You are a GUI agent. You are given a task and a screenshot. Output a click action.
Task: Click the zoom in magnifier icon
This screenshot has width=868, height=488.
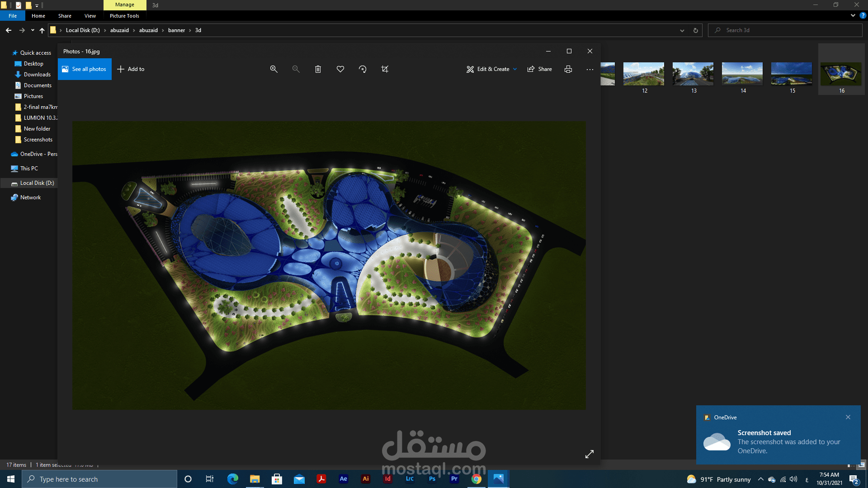tap(274, 69)
